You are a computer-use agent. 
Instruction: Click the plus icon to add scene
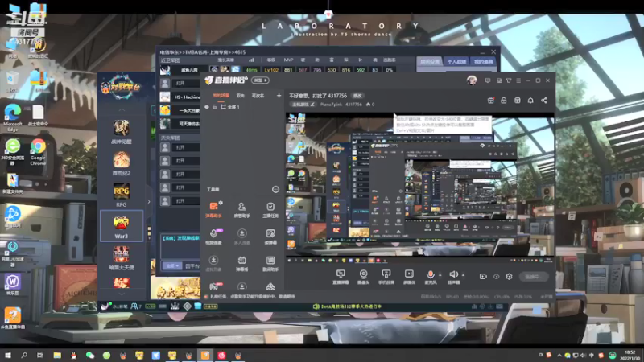[x=279, y=96]
